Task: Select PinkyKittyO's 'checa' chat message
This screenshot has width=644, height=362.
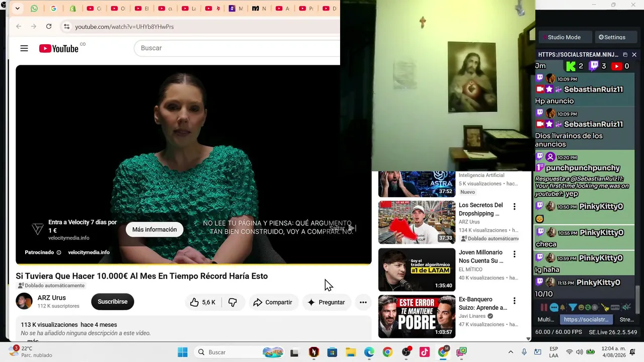Action: pos(546,244)
